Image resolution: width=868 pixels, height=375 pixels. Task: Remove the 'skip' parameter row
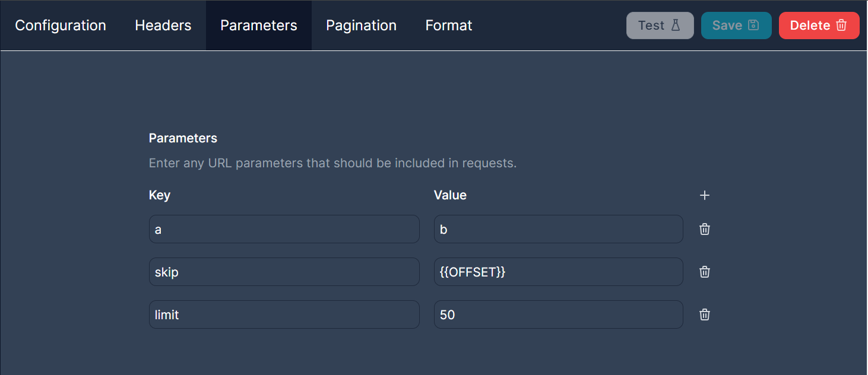pyautogui.click(x=705, y=272)
